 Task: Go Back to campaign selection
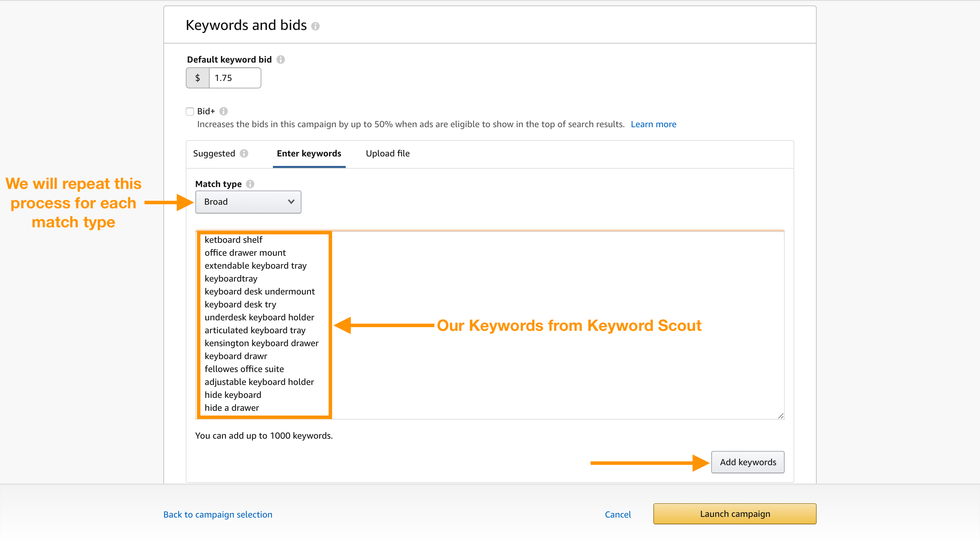coord(218,514)
